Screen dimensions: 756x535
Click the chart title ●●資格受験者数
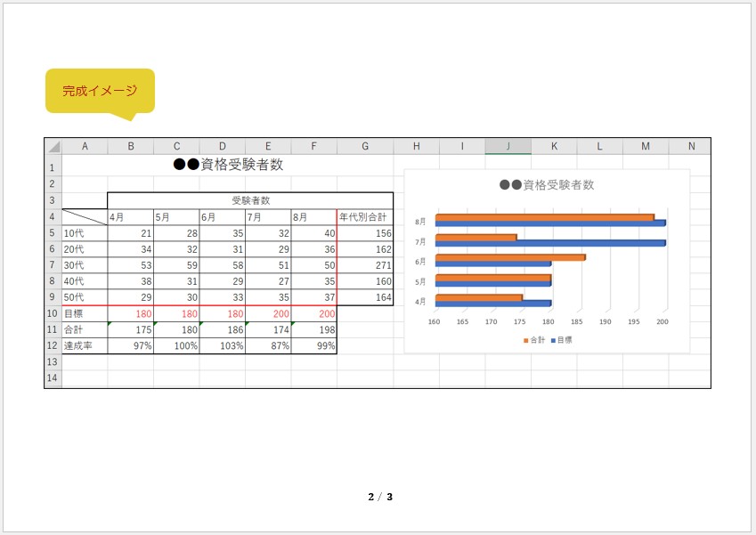tap(547, 185)
